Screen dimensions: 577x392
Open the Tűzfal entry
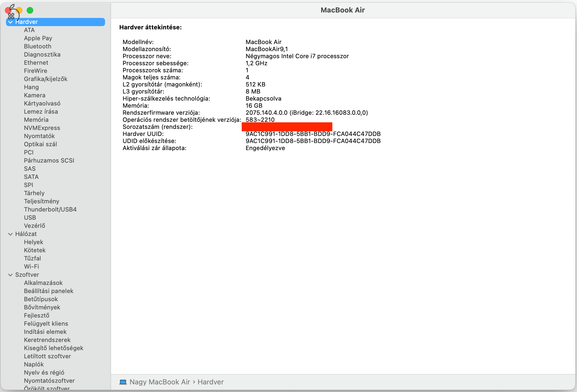click(32, 259)
